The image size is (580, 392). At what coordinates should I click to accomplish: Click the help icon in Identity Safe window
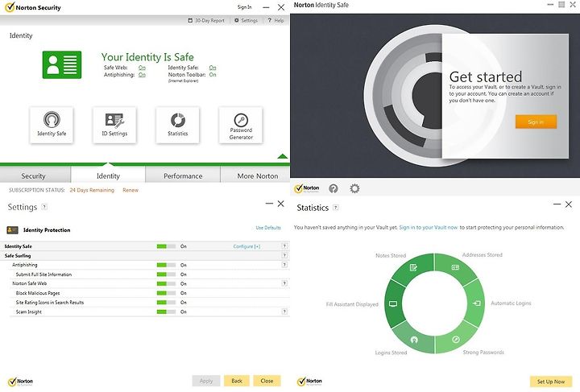coord(333,189)
